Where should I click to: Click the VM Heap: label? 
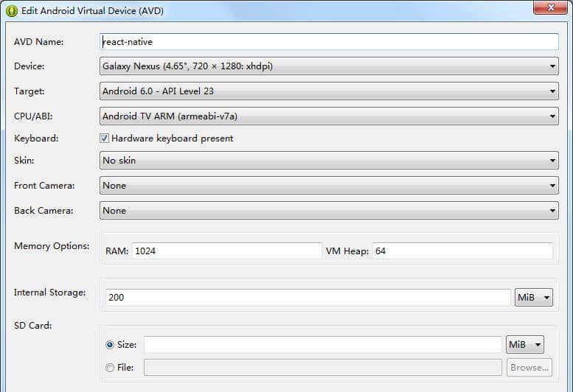coord(347,251)
